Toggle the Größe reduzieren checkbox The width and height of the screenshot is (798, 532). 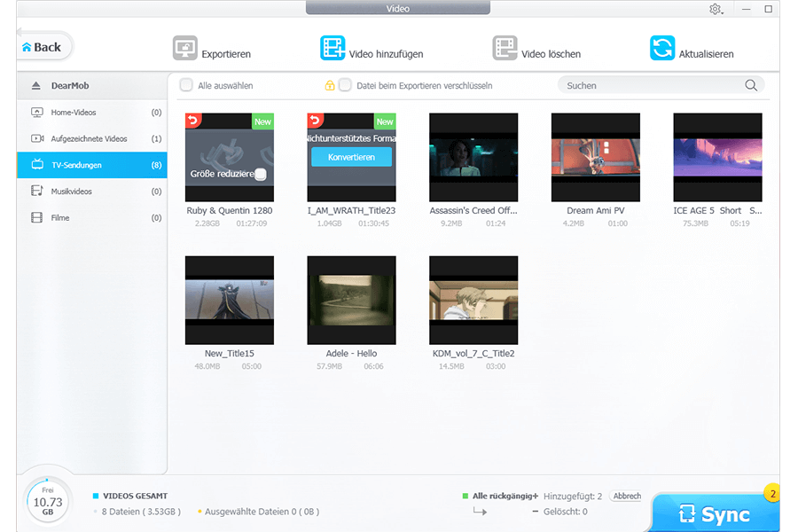pos(260,174)
